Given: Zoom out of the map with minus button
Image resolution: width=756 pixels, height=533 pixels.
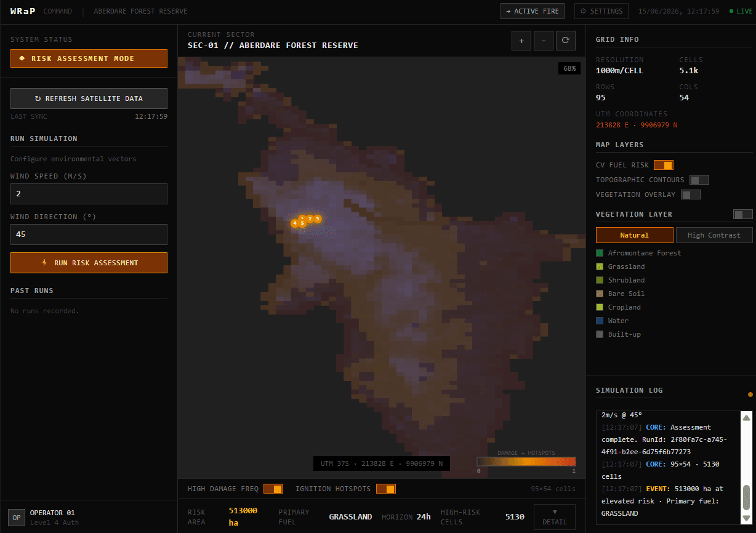Looking at the screenshot, I should click(544, 41).
